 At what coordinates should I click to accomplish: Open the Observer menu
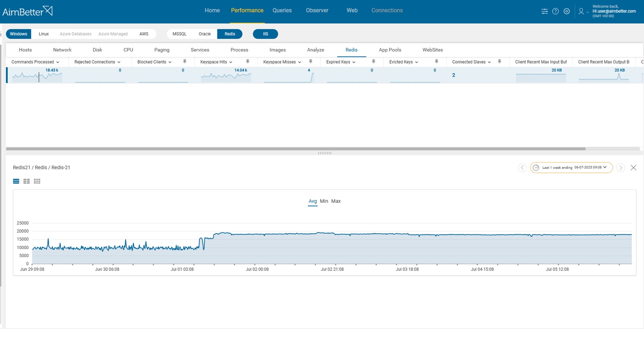pos(317,10)
